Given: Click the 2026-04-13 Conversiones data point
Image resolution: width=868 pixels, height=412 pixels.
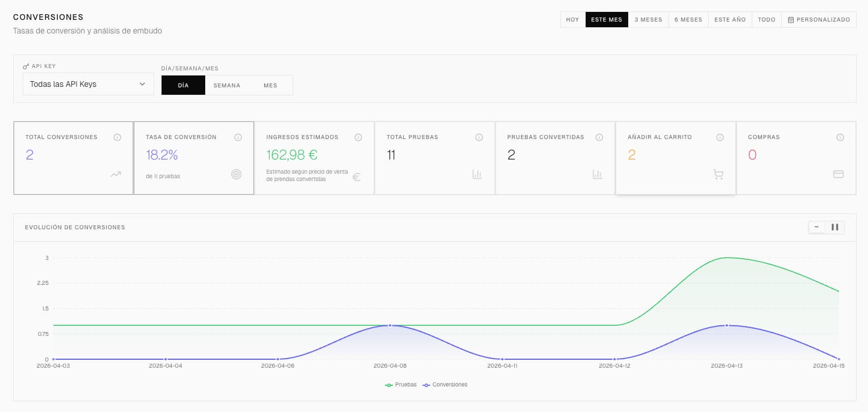Looking at the screenshot, I should point(727,325).
